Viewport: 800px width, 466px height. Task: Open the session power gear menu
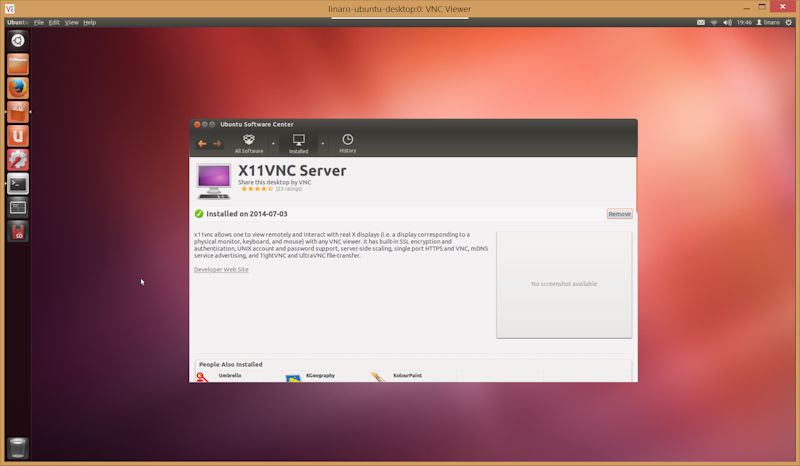tap(789, 22)
